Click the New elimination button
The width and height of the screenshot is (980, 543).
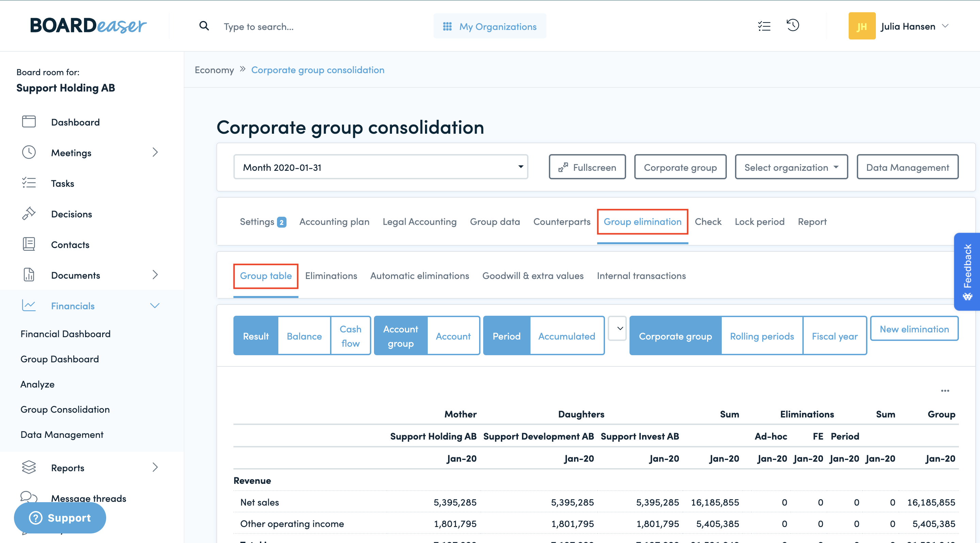(914, 329)
